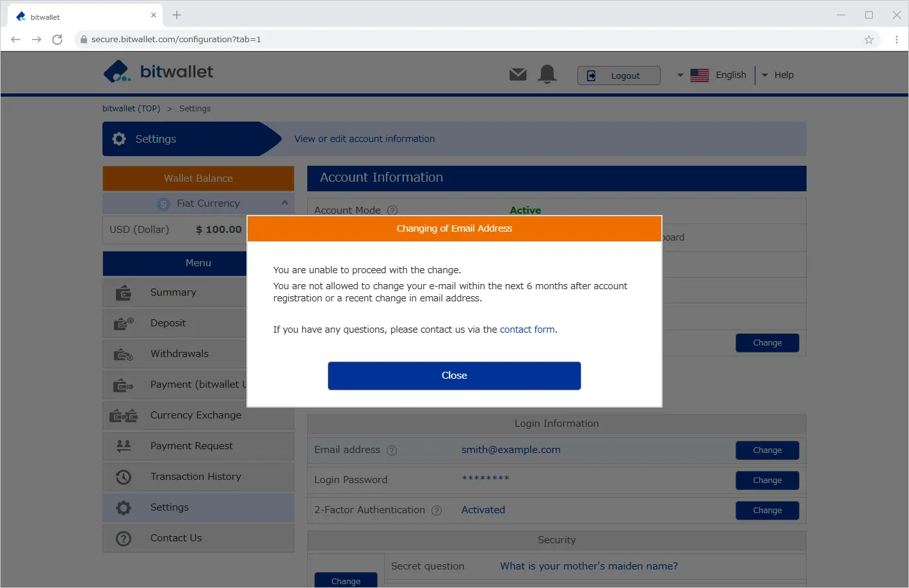View site info via the padlock icon
Viewport: 909px width, 588px height.
point(83,40)
